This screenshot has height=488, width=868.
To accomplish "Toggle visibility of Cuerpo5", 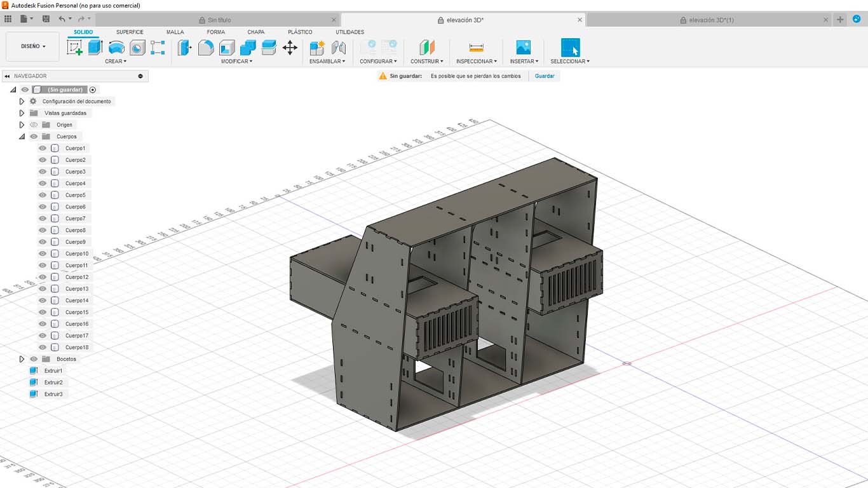I will coord(43,195).
